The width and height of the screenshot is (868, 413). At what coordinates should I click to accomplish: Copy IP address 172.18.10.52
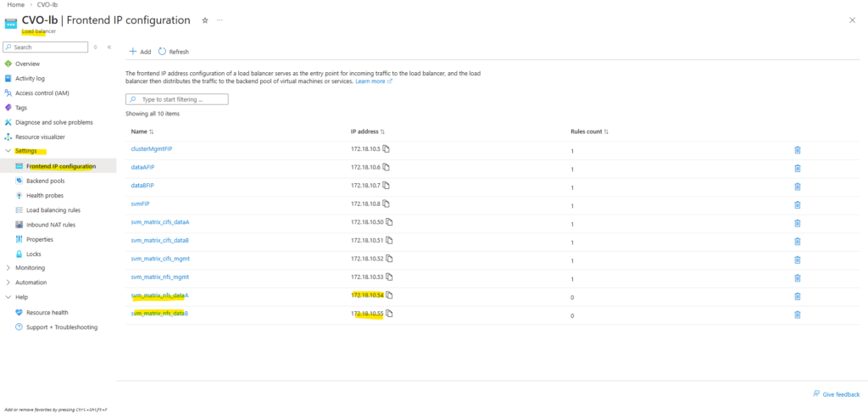click(389, 259)
